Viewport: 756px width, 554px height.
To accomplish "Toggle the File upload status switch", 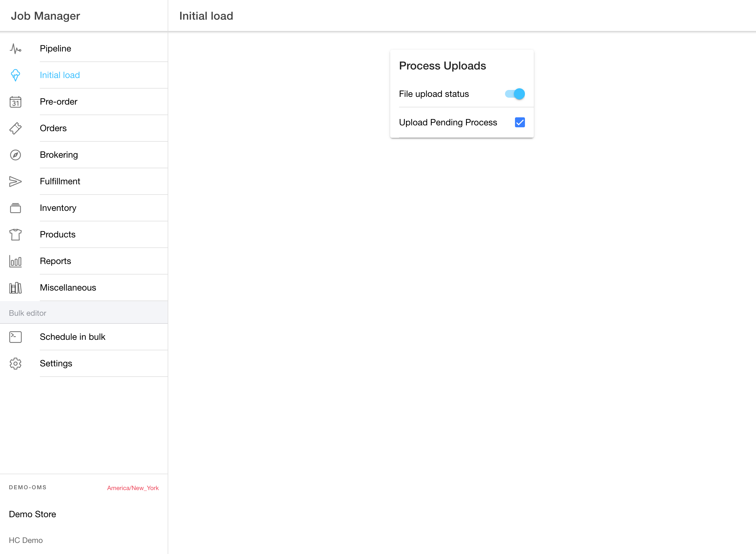I will [515, 94].
